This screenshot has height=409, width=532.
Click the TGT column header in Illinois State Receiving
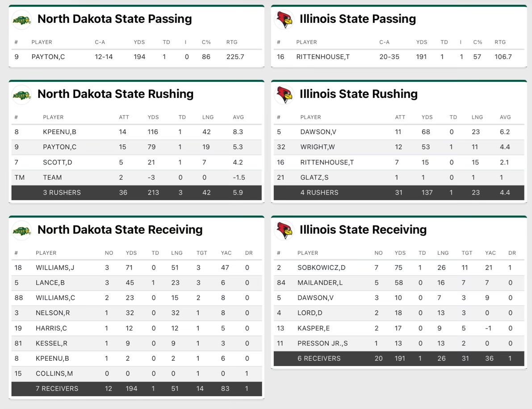tap(467, 253)
